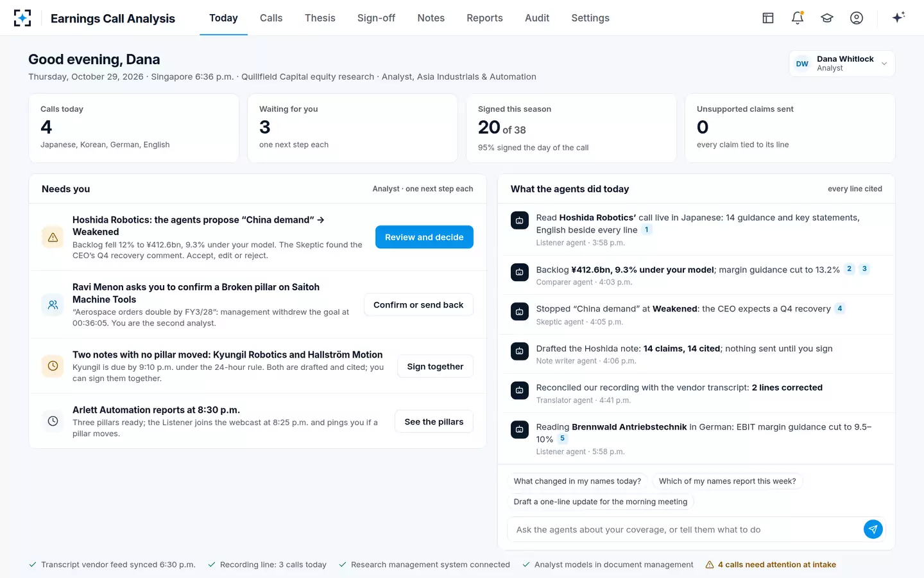
Task: Click the agent icon beside Reading Brennwald Antriebstechnik
Action: 520,430
